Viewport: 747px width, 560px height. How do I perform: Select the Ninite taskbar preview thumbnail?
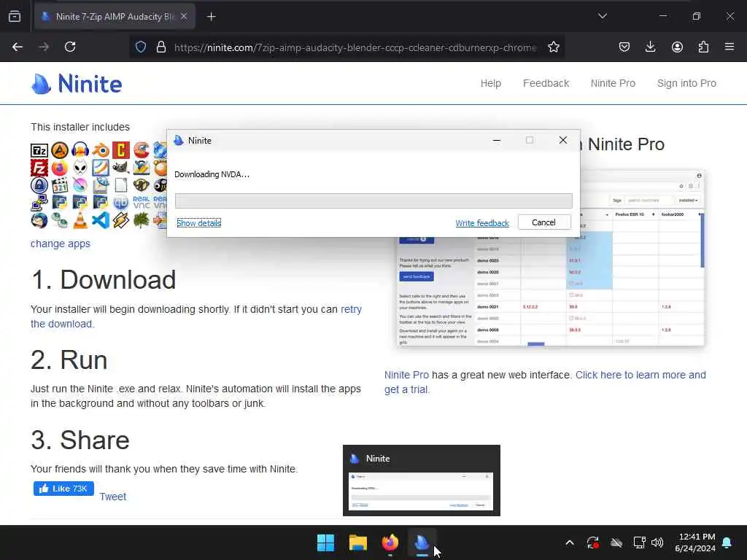(421, 480)
